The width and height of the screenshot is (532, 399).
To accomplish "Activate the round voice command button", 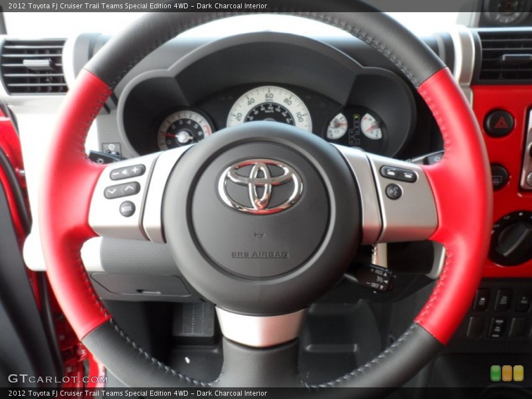I will click(394, 192).
